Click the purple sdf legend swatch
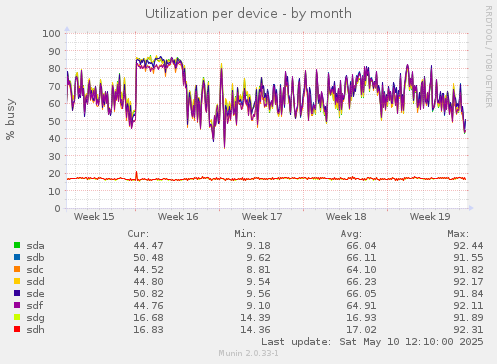This screenshot has height=364, width=497. coord(17,305)
